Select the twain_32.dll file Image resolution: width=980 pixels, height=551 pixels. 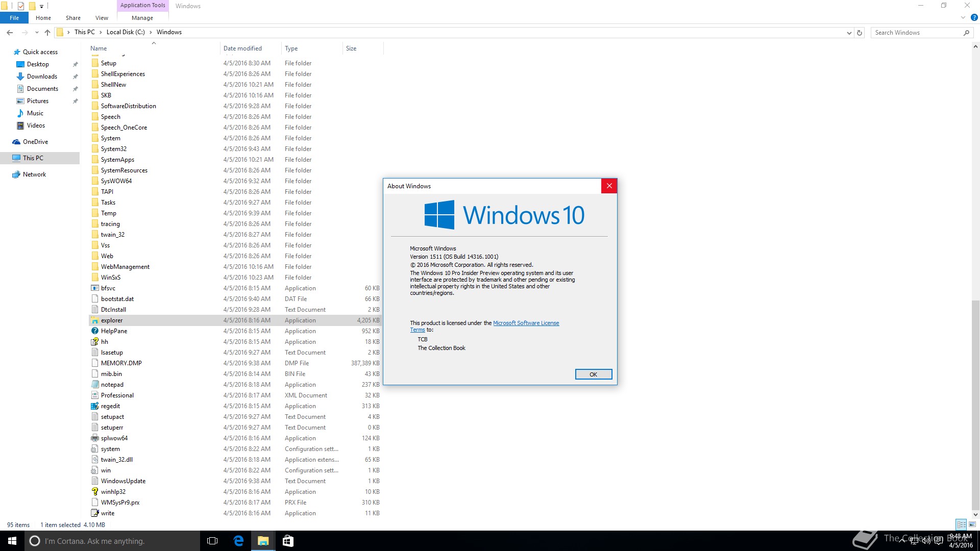click(x=235, y=460)
